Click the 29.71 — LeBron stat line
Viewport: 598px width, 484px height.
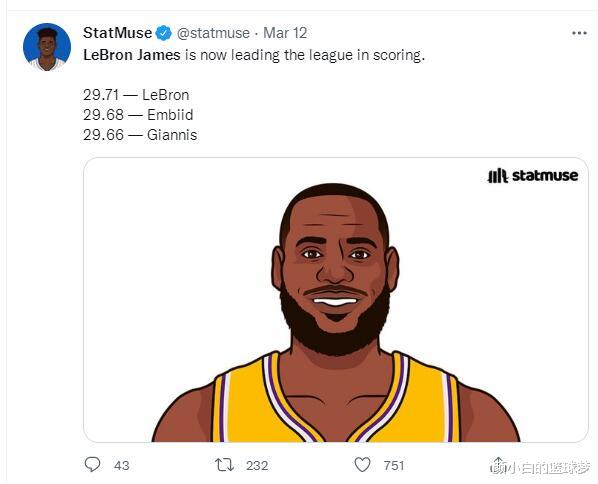point(136,95)
